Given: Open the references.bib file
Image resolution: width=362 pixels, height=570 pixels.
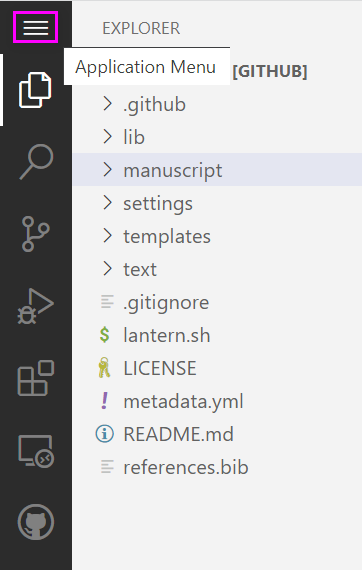Looking at the screenshot, I should pyautogui.click(x=186, y=467).
